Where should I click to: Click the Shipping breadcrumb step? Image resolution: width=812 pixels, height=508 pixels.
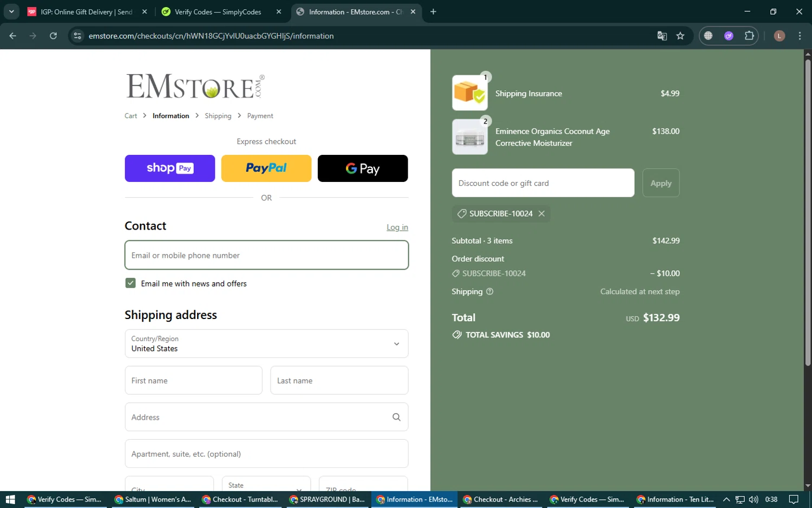click(x=218, y=116)
